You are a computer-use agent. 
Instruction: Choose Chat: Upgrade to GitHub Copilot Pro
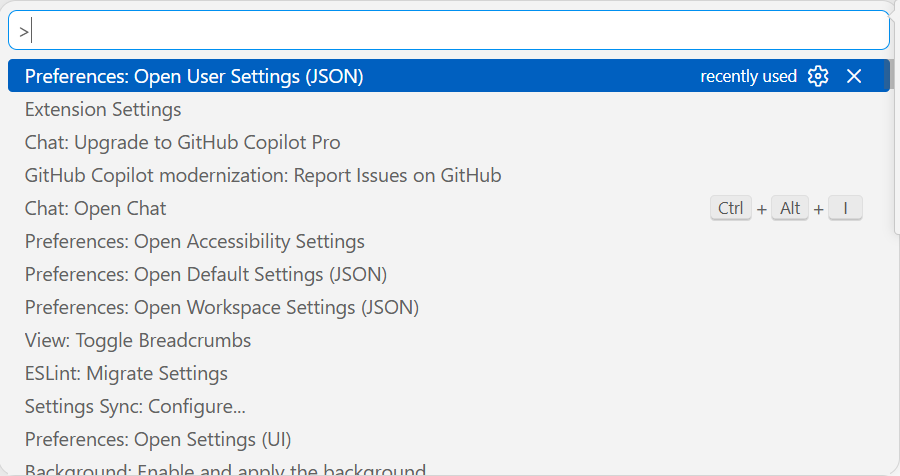tap(183, 142)
